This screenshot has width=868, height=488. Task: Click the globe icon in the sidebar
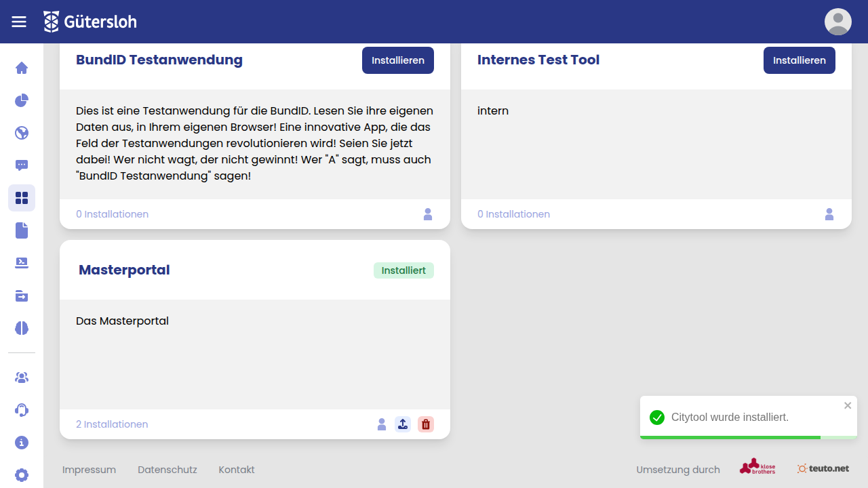click(22, 133)
